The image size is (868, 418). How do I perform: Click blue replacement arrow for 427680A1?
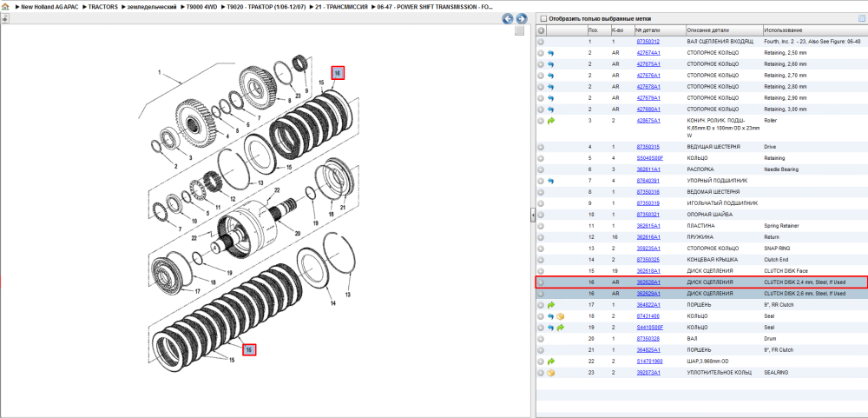(x=551, y=109)
